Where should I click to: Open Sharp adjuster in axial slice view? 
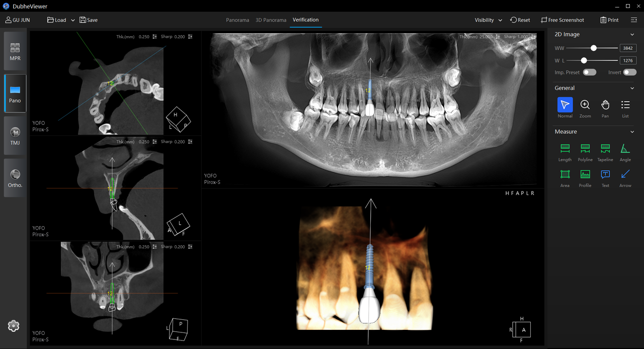190,37
